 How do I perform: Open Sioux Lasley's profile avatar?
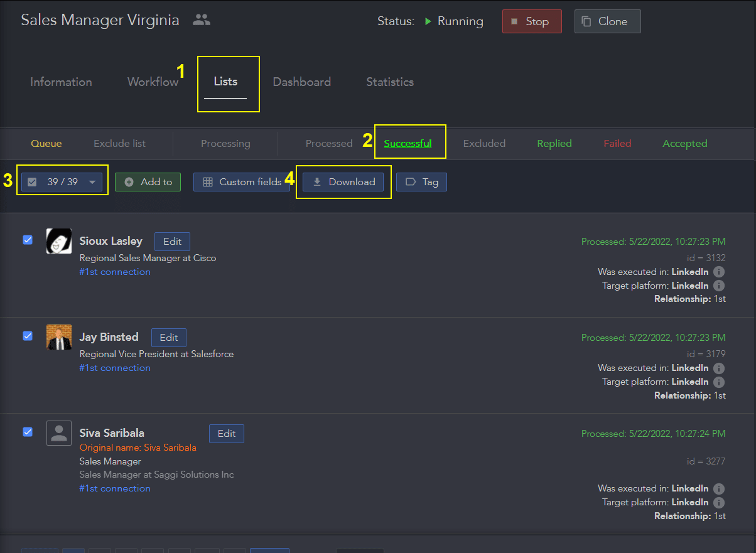click(59, 241)
